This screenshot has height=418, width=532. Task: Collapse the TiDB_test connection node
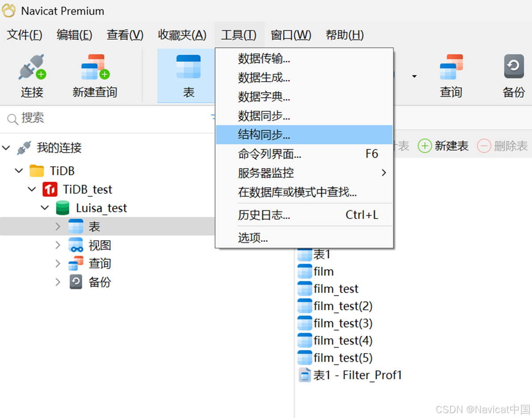click(32, 189)
